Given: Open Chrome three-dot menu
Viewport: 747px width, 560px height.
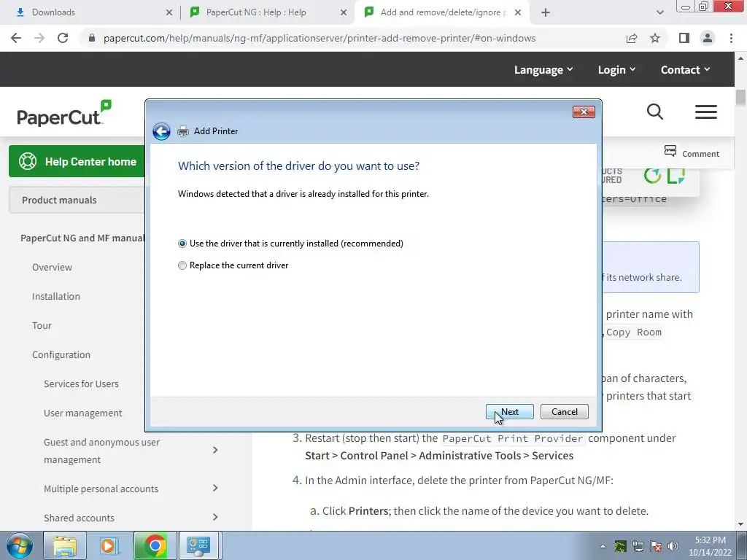Looking at the screenshot, I should (731, 38).
